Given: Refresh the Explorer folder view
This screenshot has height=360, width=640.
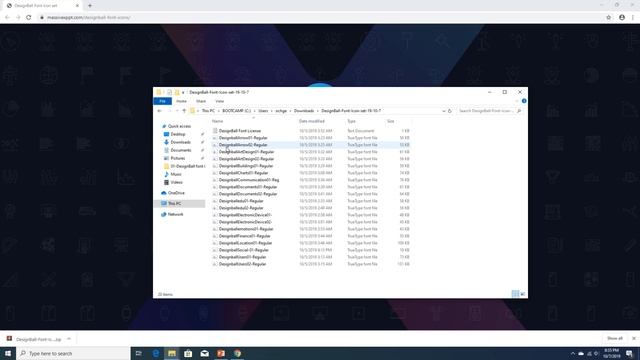Looking at the screenshot, I should tap(450, 111).
